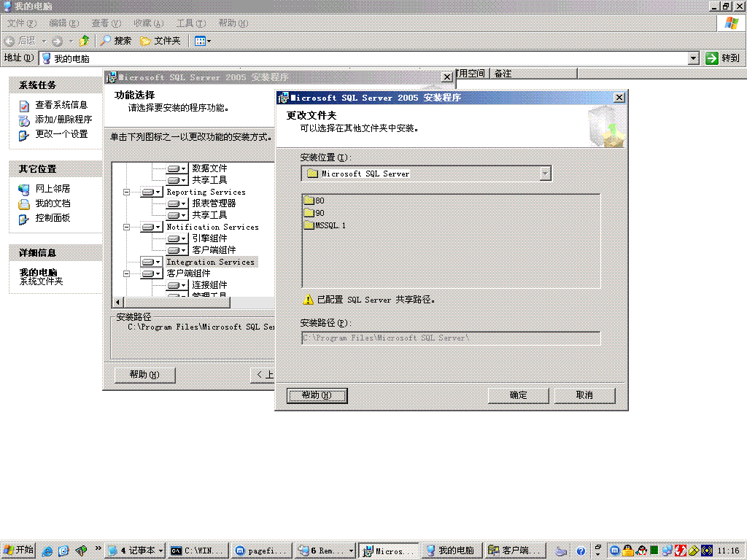Toggle the 文件夹 folders pane
This screenshot has height=560, width=747.
(160, 41)
